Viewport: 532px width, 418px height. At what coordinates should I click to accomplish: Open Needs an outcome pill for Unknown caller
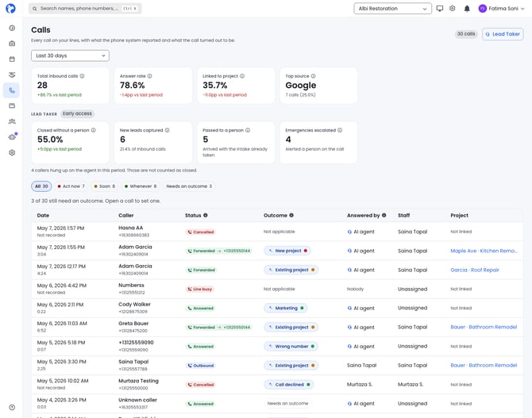[287, 404]
